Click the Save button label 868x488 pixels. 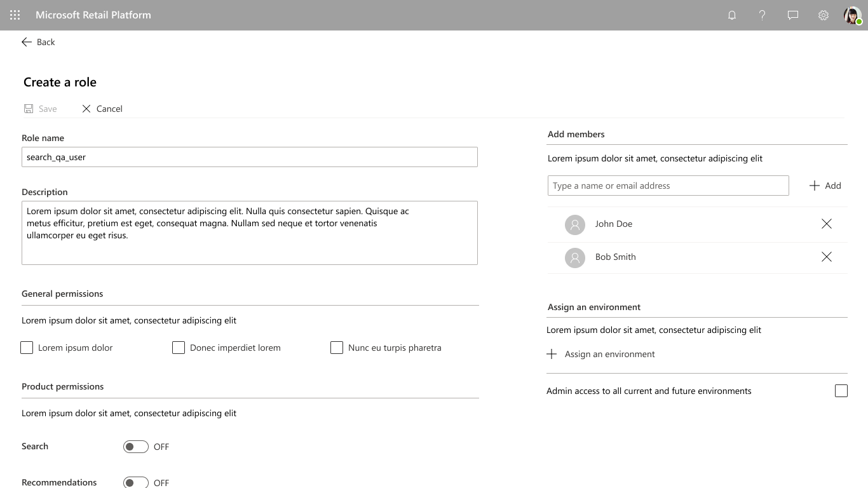(x=48, y=109)
